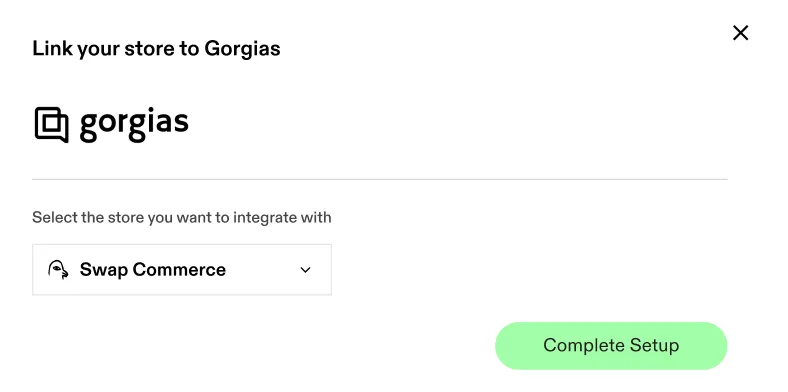Click the word Setup on the green button
The width and height of the screenshot is (788, 392).
(654, 346)
